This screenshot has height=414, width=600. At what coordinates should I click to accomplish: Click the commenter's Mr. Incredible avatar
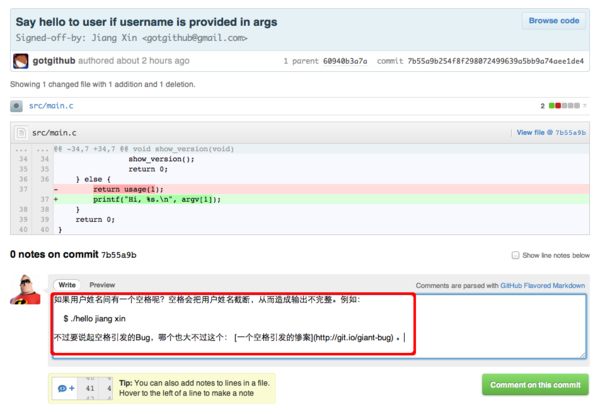coord(25,289)
